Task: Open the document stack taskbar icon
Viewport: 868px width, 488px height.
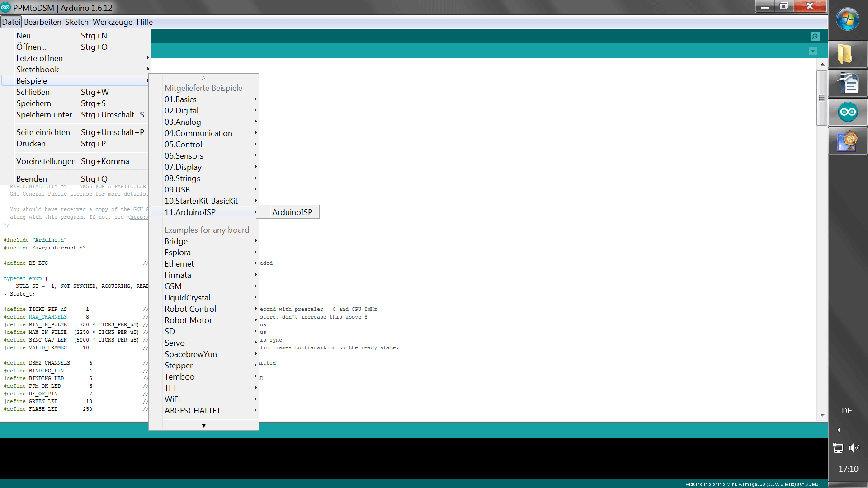Action: point(848,83)
